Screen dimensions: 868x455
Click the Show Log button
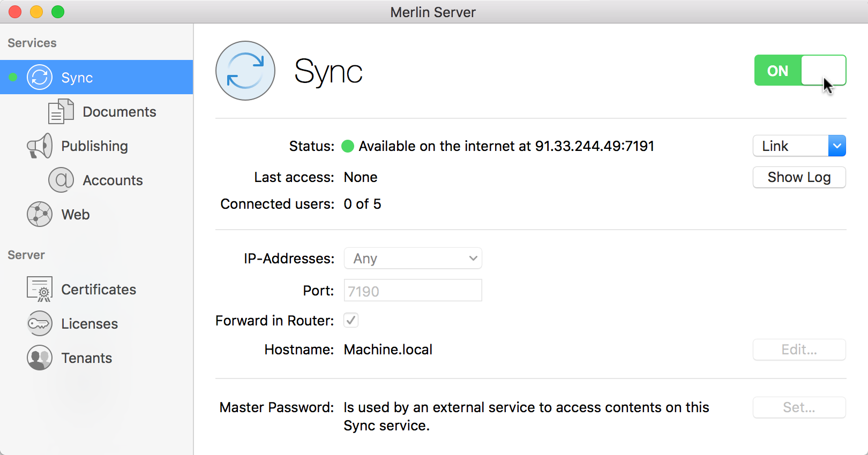(799, 177)
